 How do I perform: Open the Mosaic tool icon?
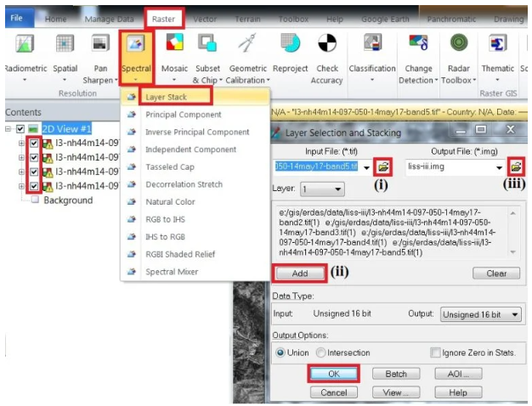(174, 42)
